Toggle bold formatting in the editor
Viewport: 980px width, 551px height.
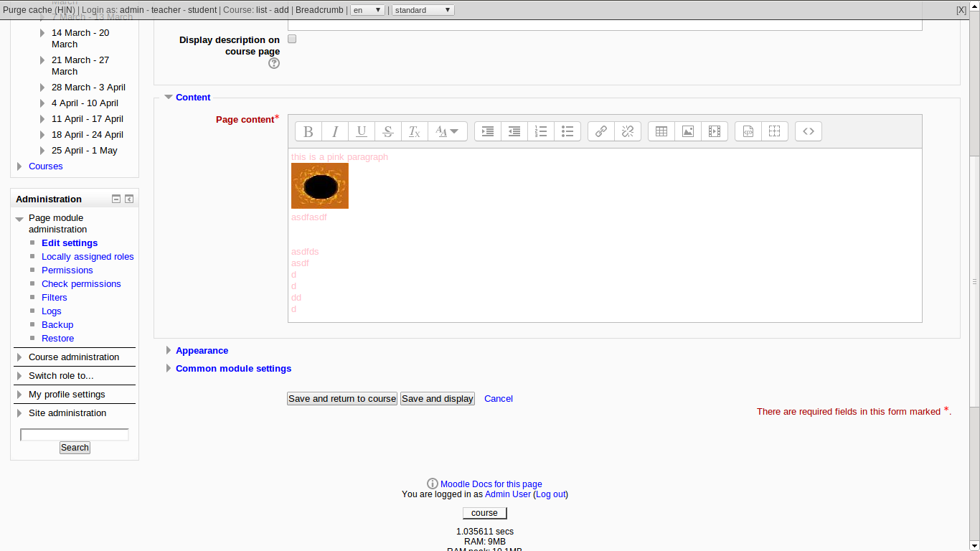click(x=308, y=131)
